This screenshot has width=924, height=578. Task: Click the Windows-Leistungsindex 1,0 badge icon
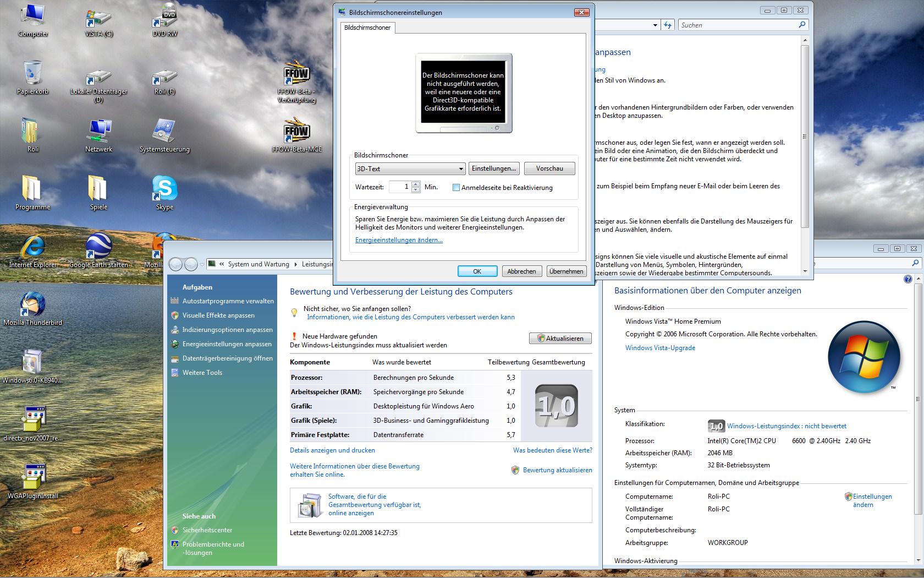tap(716, 426)
